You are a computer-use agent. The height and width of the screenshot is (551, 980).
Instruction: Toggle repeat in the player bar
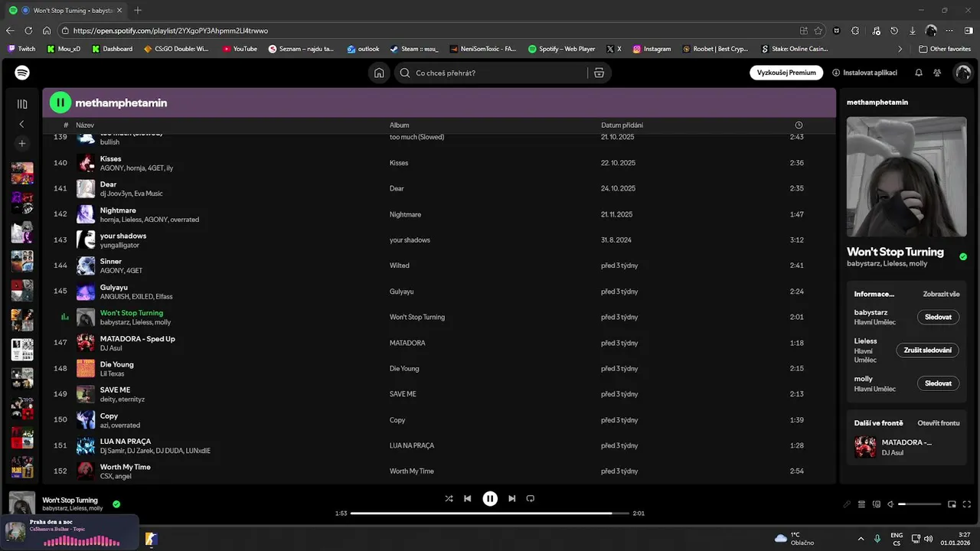(x=531, y=498)
